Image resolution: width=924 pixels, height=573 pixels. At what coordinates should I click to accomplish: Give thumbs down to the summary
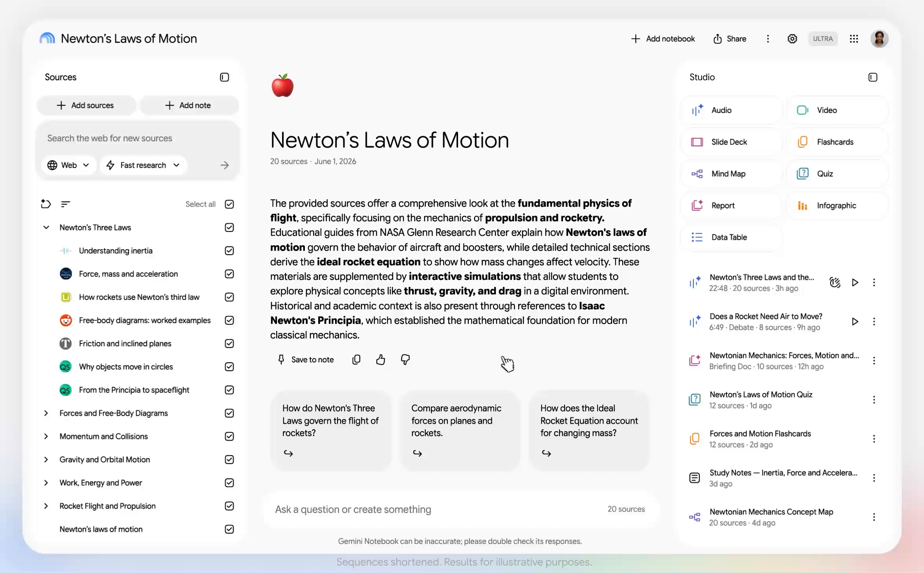click(x=405, y=360)
